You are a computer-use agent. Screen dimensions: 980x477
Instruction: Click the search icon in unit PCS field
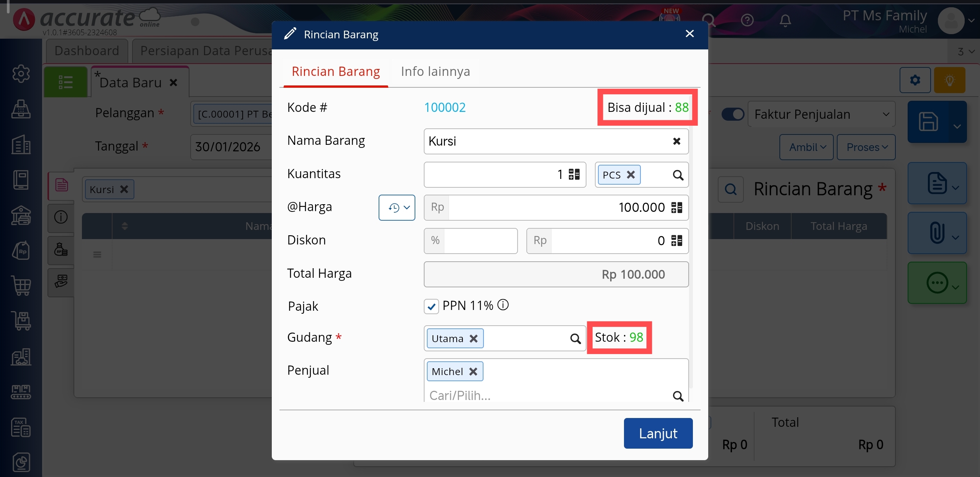point(678,175)
